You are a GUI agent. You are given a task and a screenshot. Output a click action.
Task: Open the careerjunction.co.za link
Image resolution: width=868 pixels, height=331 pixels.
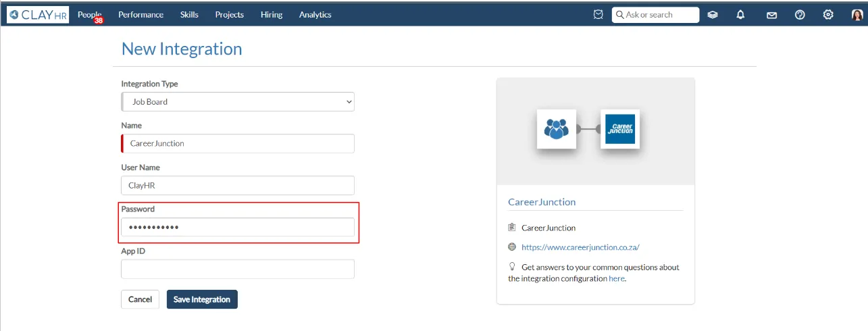point(580,247)
